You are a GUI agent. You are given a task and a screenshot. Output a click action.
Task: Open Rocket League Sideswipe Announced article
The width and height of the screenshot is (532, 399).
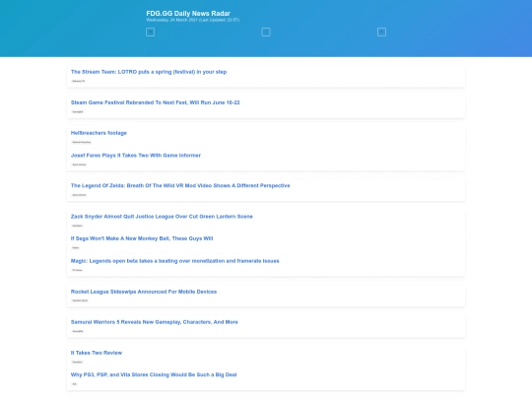click(x=144, y=292)
